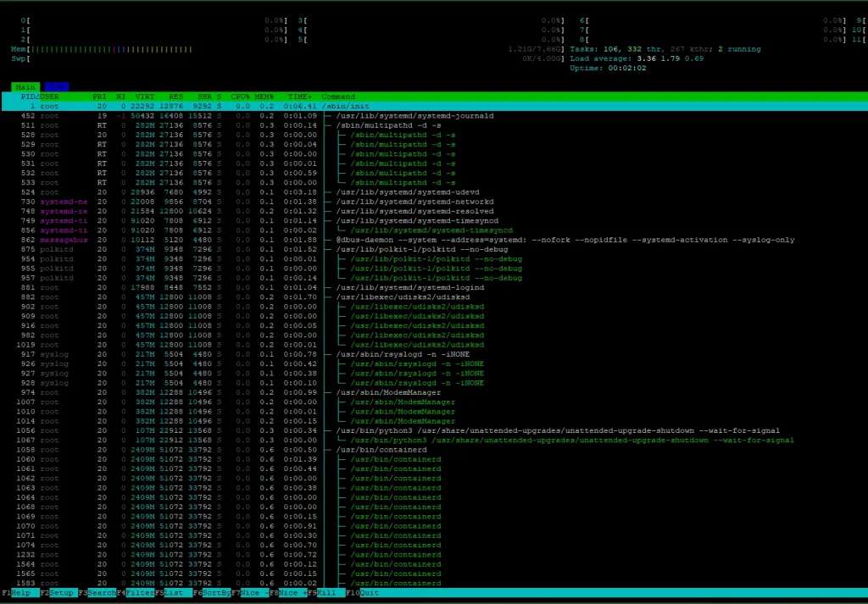Select the systemd-resolved process row

(434, 211)
